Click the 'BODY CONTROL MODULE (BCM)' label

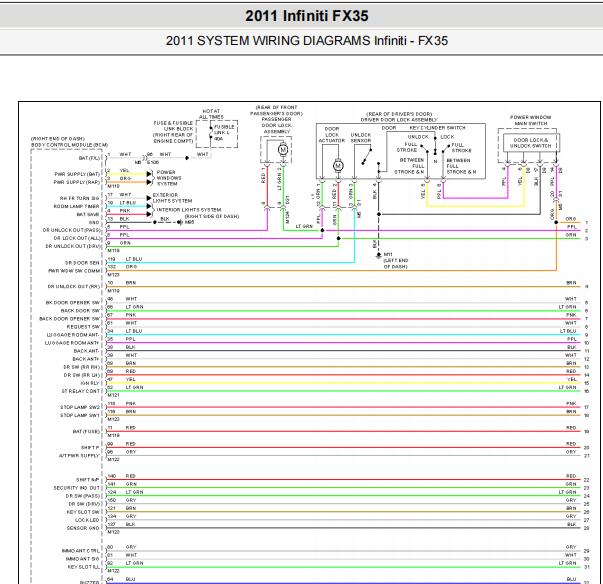click(70, 145)
